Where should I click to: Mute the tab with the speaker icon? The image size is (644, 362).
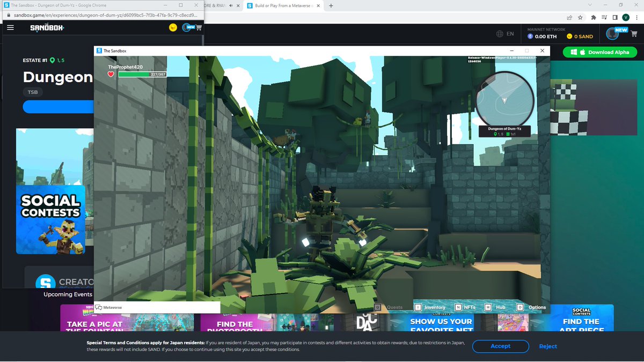pyautogui.click(x=231, y=6)
